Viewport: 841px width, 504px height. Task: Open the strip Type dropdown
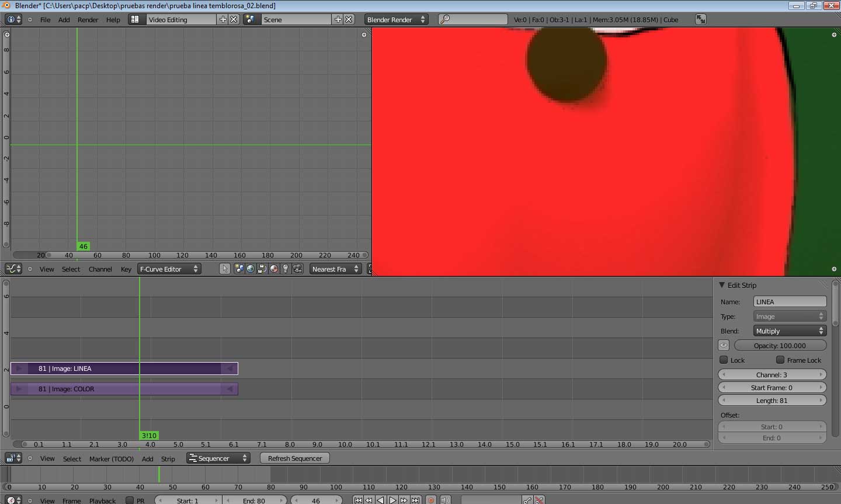[790, 316]
